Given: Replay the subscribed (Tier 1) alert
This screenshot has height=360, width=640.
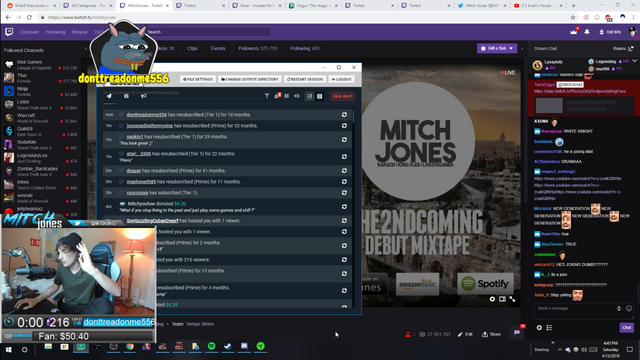Looking at the screenshot, I should coord(344,193).
